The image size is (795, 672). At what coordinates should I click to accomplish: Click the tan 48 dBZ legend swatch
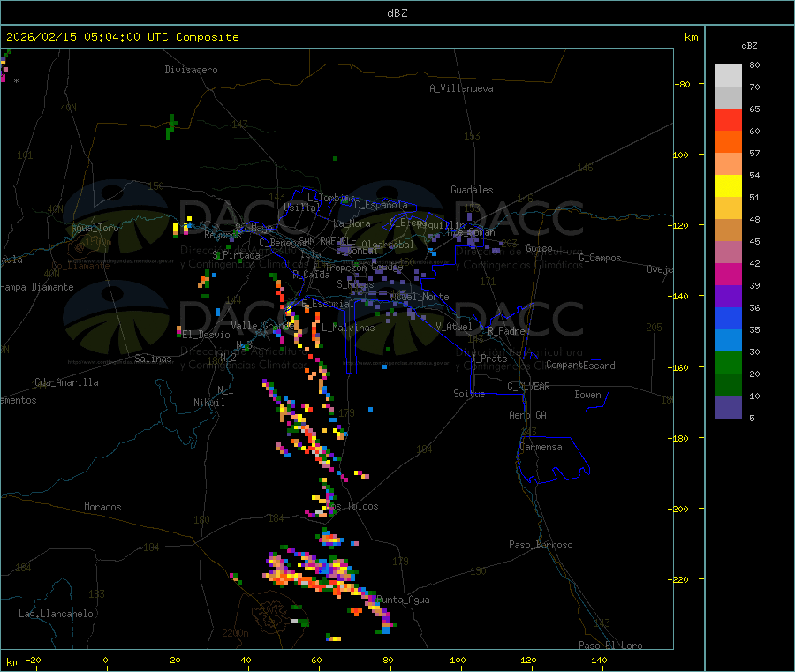pos(728,230)
